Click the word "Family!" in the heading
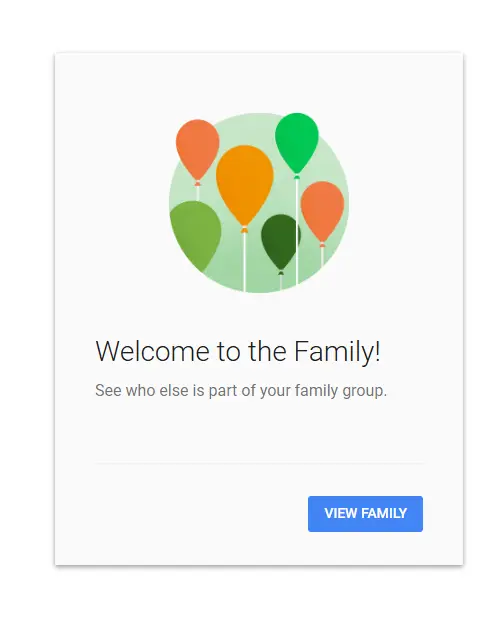Screen dimensions: 497x622 (x=337, y=352)
